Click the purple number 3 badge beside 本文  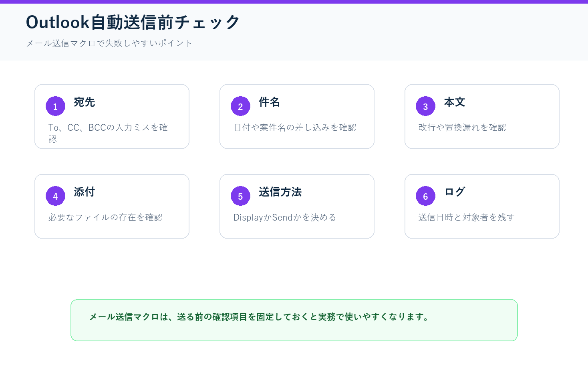(x=425, y=106)
